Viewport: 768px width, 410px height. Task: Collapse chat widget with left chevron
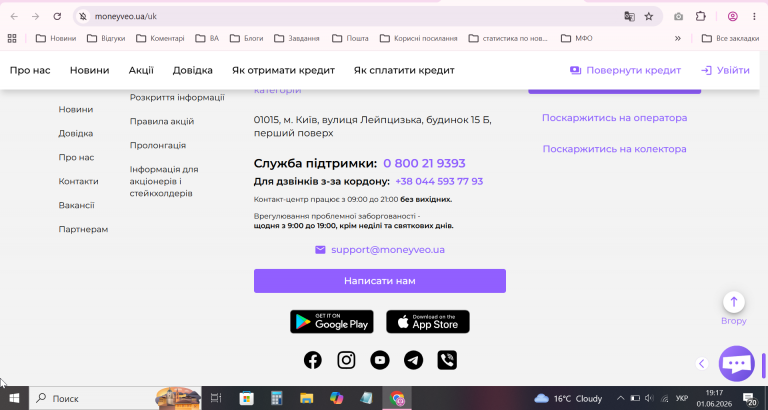click(x=702, y=363)
